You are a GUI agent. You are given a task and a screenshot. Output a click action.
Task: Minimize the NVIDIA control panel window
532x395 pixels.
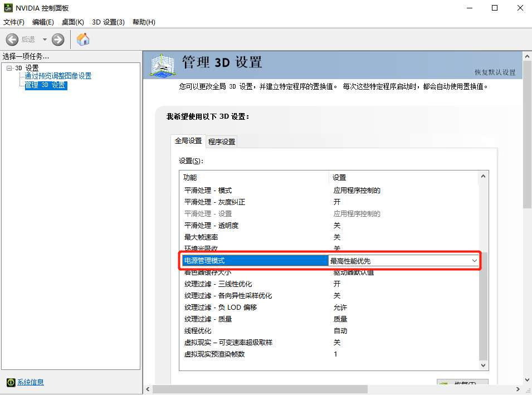pos(470,8)
